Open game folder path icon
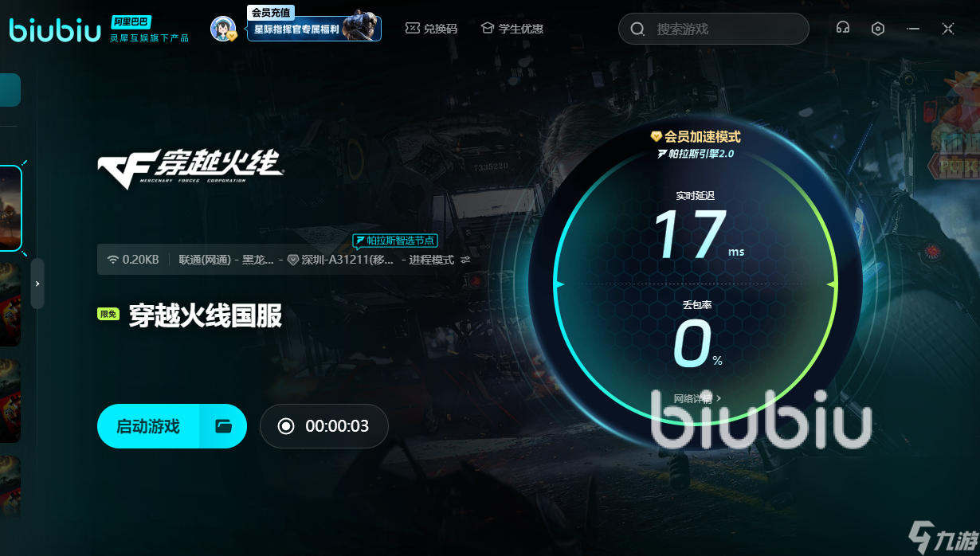 223,426
